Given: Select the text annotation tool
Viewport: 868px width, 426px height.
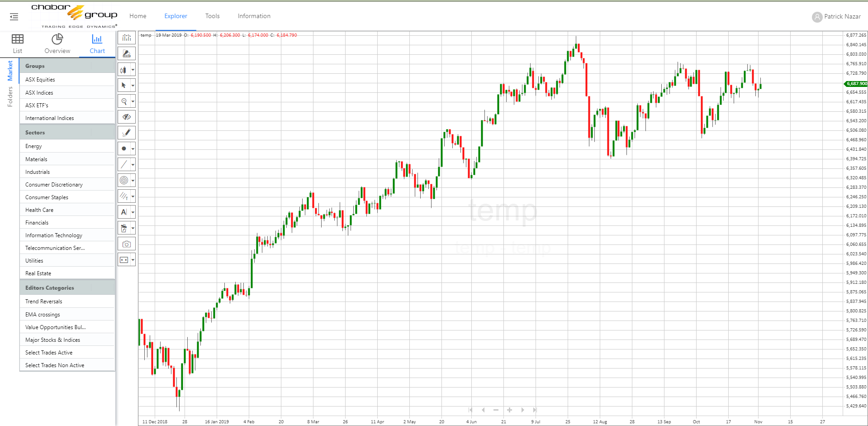Looking at the screenshot, I should (123, 212).
